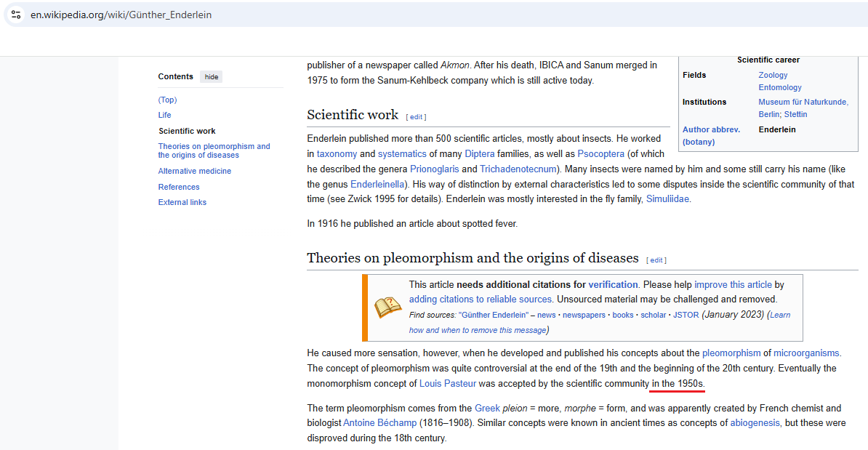Open Theories on pleomorphism contents entry
The width and height of the screenshot is (868, 450).
(x=214, y=150)
